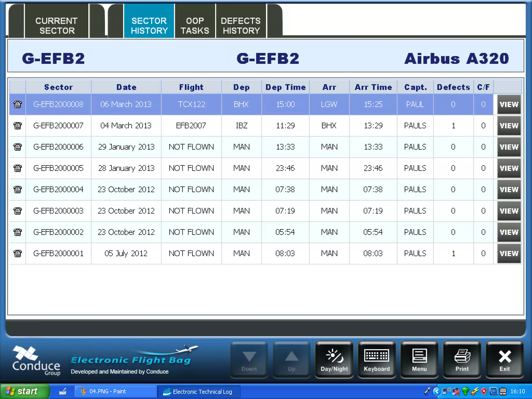Open the on-screen Keyboard
The image size is (532, 399).
click(377, 360)
